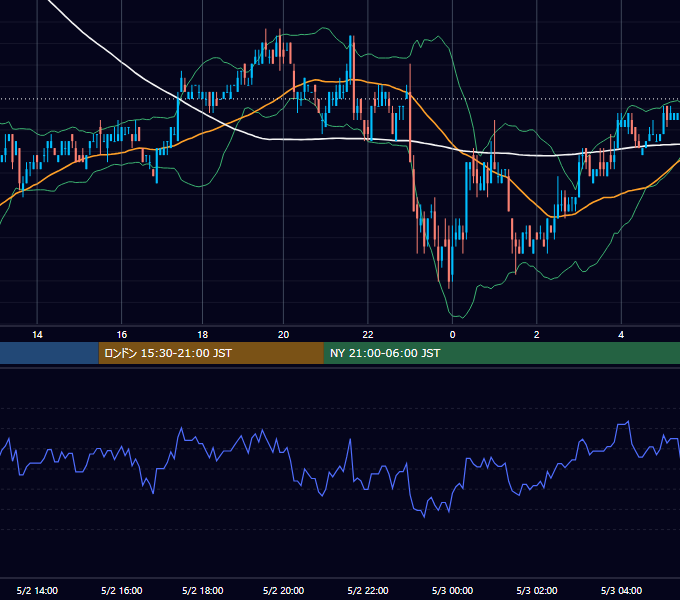Click the 0 hour label on price chart axis
Screen dimensions: 680x600
(452, 335)
